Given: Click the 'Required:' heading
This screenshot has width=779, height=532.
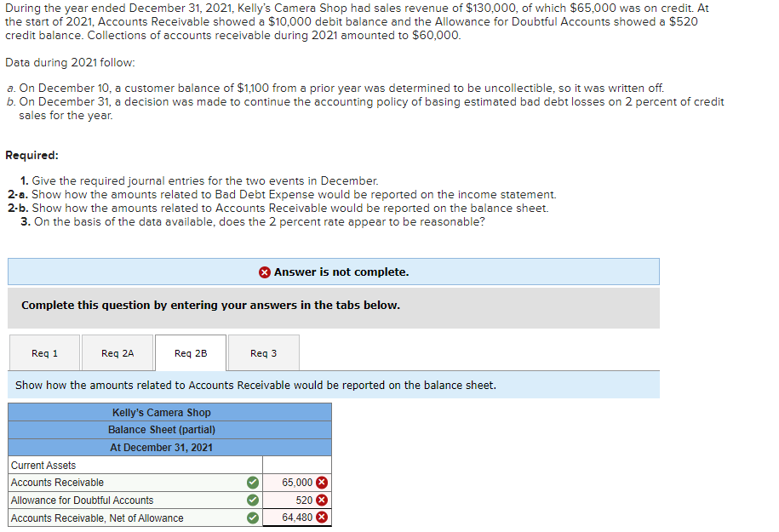Looking at the screenshot, I should coord(32,155).
